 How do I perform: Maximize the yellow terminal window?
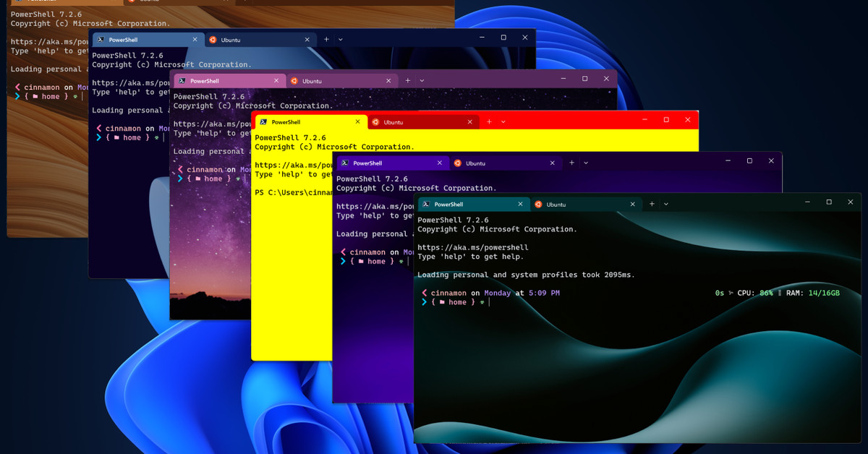(x=666, y=119)
